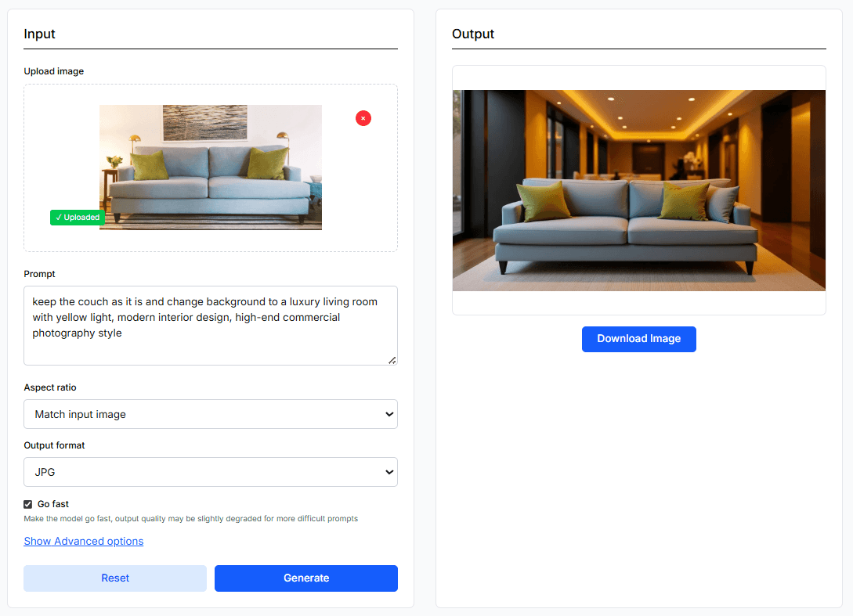
Task: Open the Output format JPG dropdown
Action: (x=204, y=472)
